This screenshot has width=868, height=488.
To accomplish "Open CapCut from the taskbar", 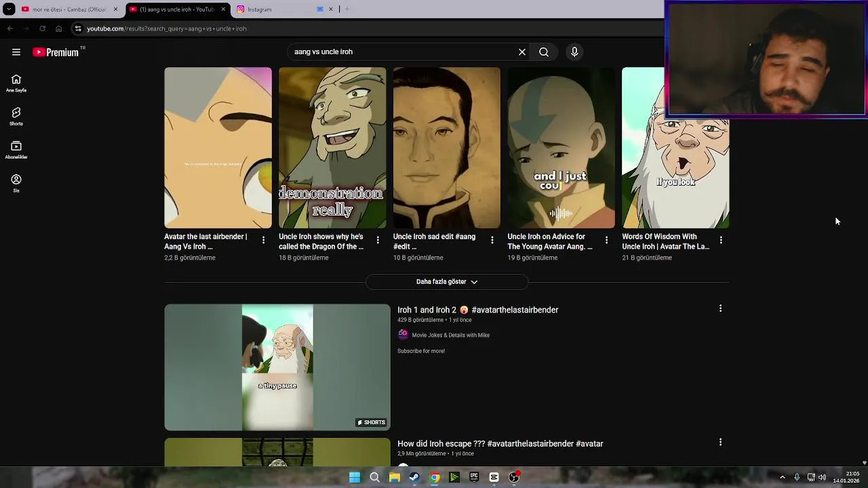I will pyautogui.click(x=494, y=477).
